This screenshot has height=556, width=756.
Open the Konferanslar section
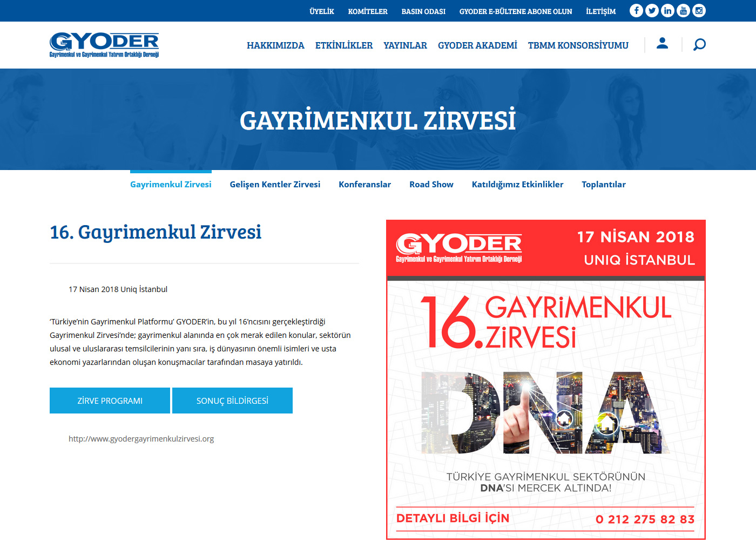[x=364, y=184]
